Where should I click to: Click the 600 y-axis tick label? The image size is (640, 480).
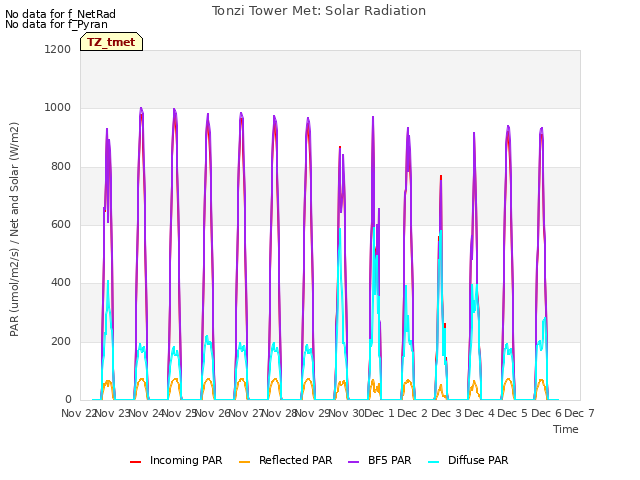pos(61,224)
